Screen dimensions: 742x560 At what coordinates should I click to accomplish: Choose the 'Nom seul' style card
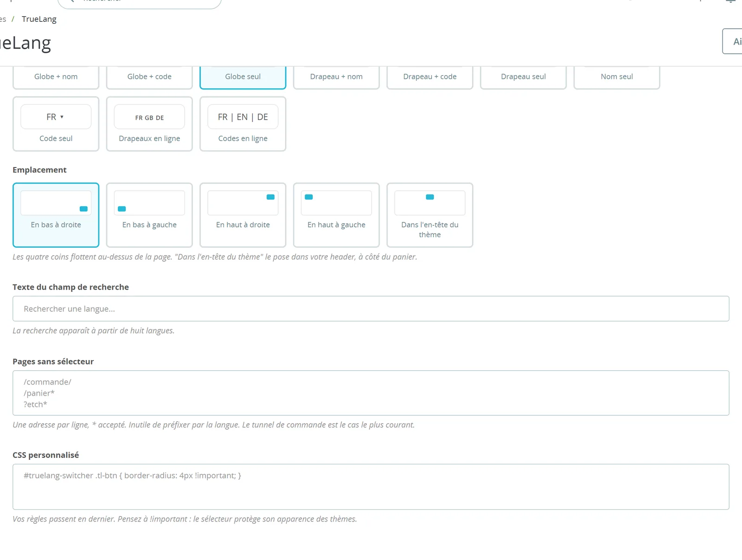click(x=617, y=77)
